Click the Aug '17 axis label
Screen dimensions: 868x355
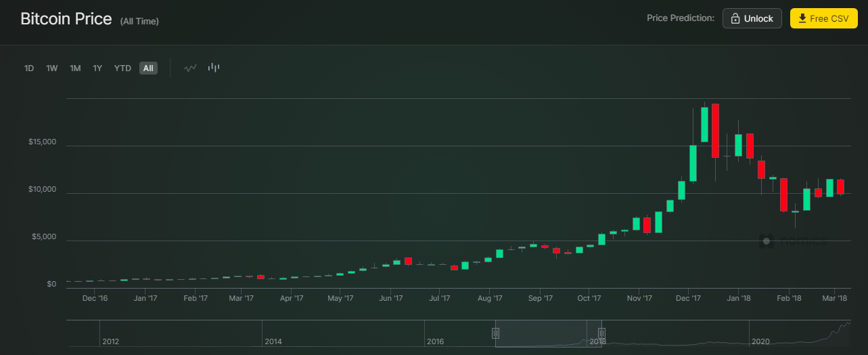490,298
